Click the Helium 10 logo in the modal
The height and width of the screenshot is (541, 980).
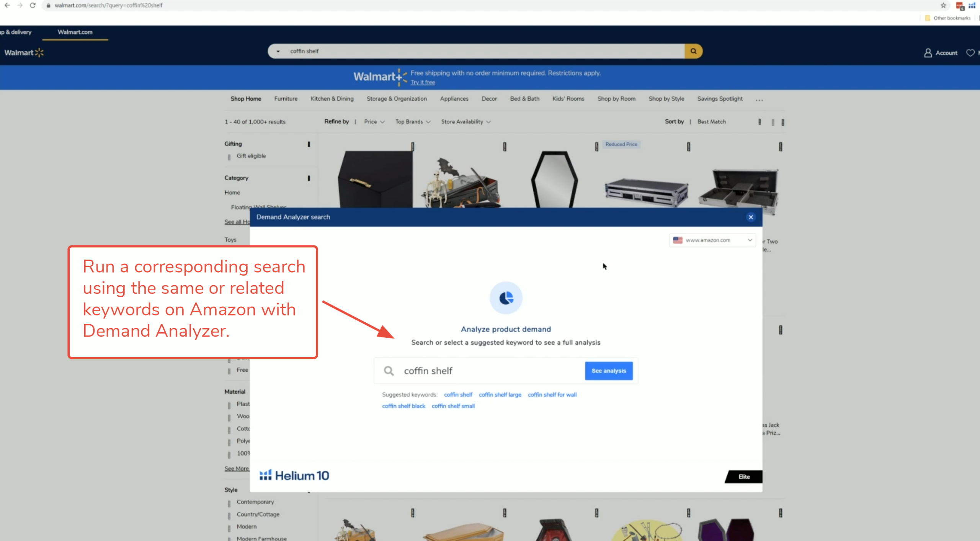(x=294, y=475)
